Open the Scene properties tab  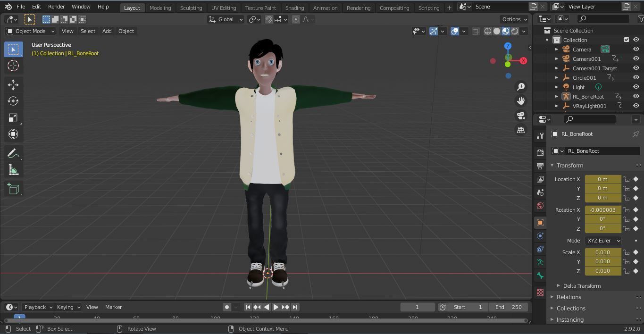(540, 192)
